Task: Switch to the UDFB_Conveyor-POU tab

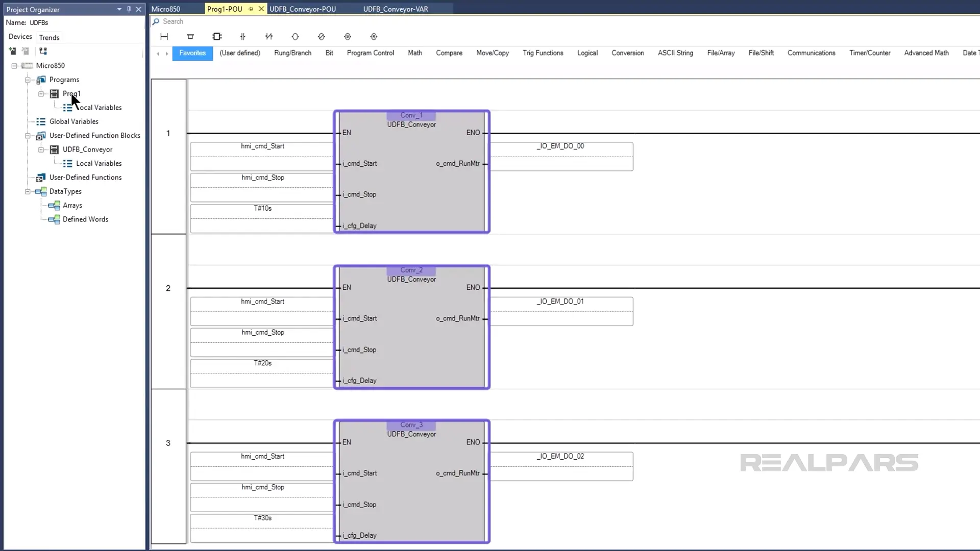Action: pos(303,9)
